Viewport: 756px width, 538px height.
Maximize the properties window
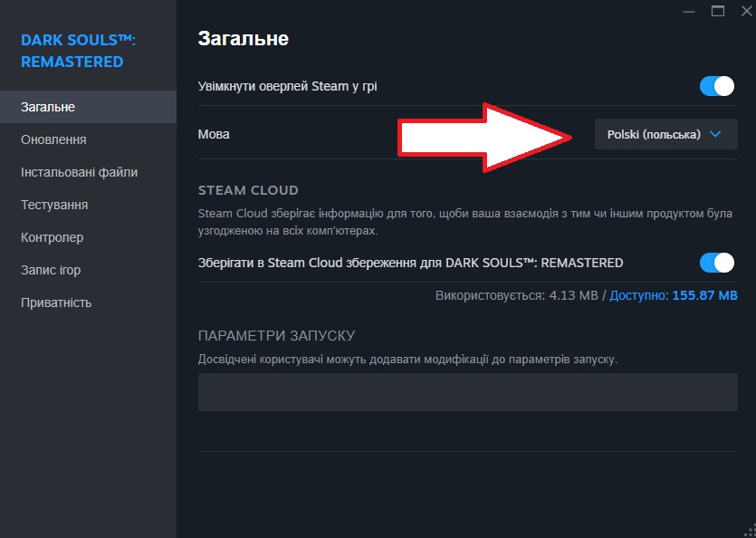coord(718,11)
